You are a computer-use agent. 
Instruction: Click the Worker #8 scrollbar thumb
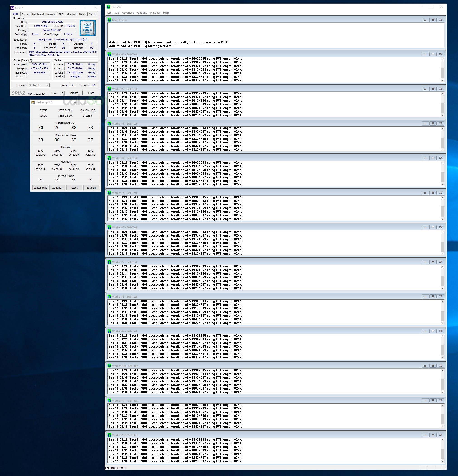442,315
